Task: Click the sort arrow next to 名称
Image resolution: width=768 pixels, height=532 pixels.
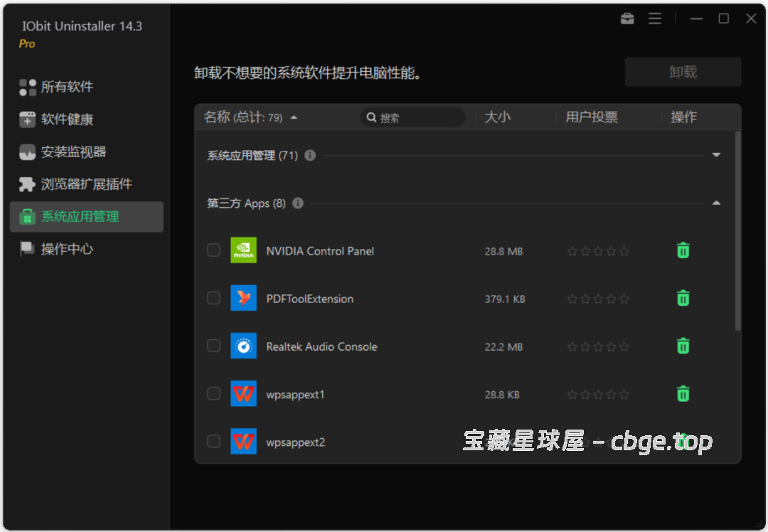Action: tap(292, 117)
